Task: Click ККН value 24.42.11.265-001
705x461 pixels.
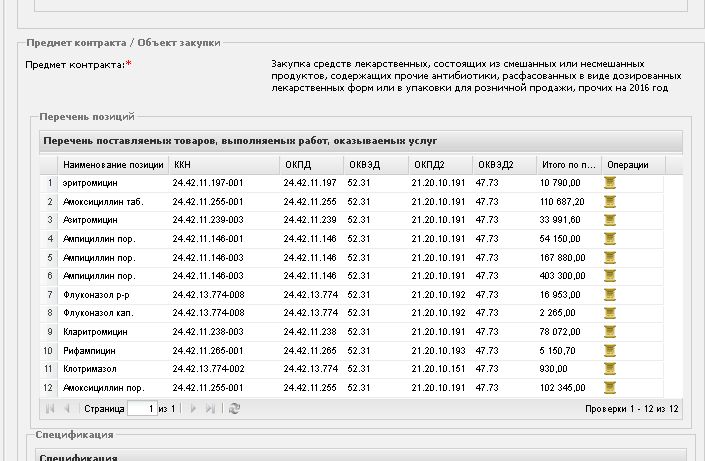Action: pos(208,350)
